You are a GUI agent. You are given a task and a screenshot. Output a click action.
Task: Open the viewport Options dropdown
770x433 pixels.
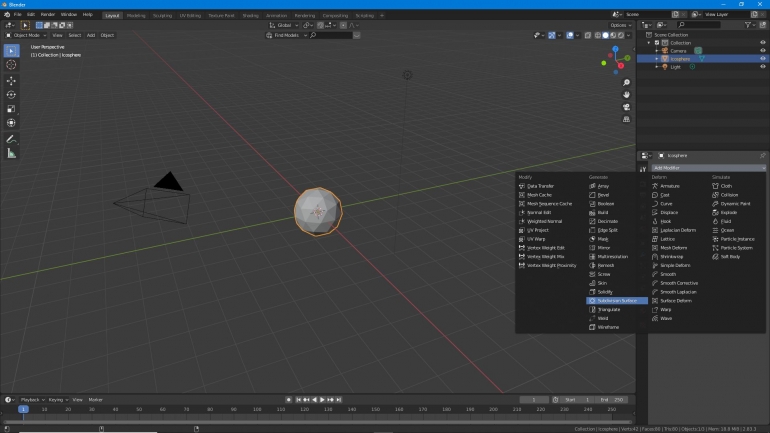pyautogui.click(x=620, y=25)
